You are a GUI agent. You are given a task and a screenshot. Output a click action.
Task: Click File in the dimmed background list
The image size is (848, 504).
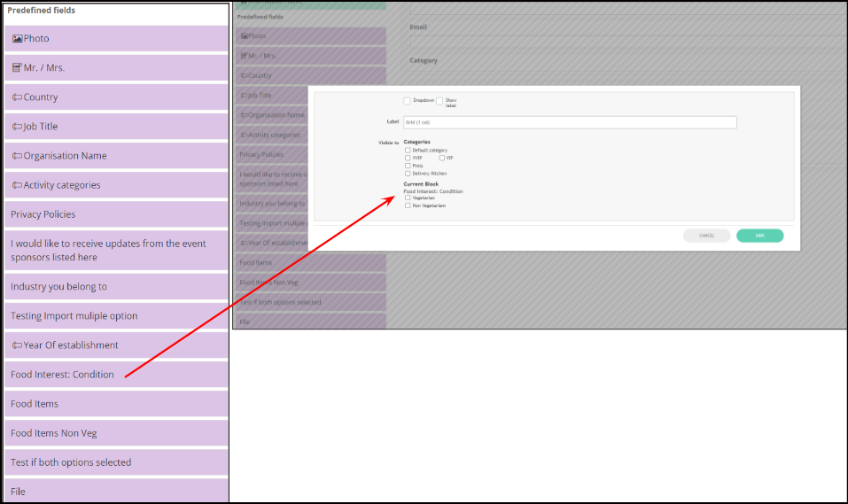point(311,322)
